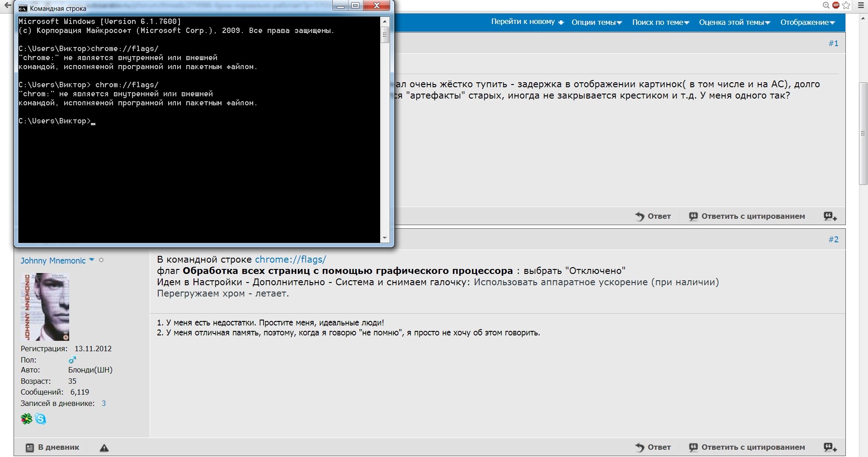Click the Command Prompt scrollbar thumb

(x=385, y=34)
